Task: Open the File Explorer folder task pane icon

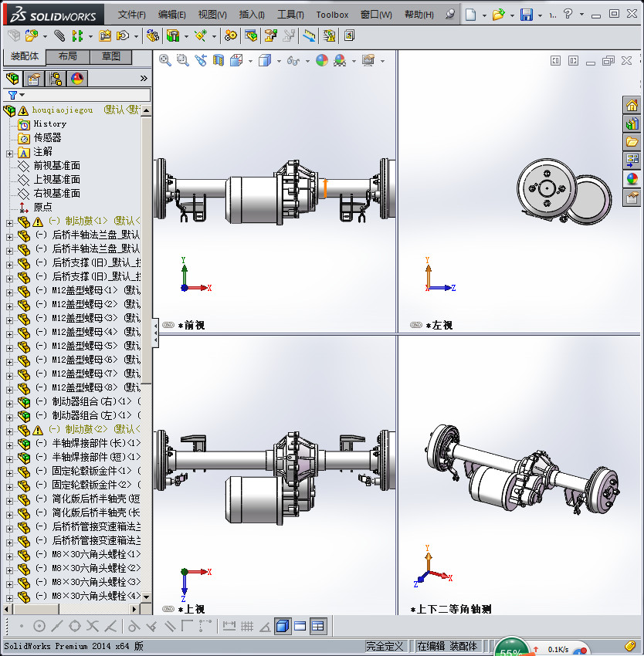Action: point(632,142)
